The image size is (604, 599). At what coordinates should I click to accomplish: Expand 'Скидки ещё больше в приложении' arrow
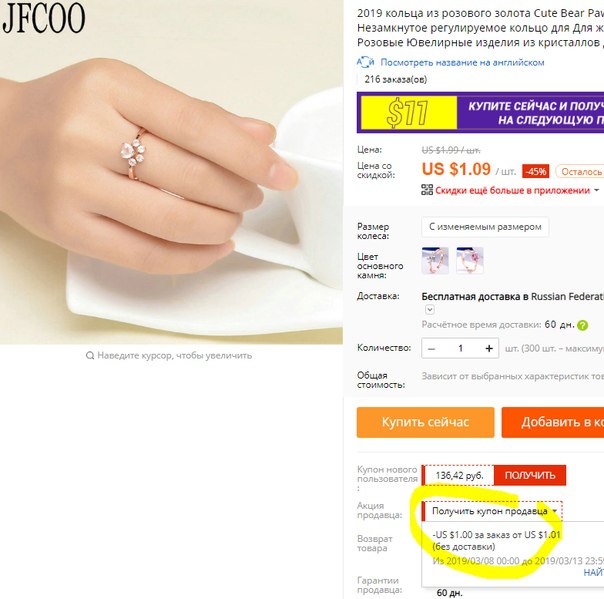(x=597, y=190)
